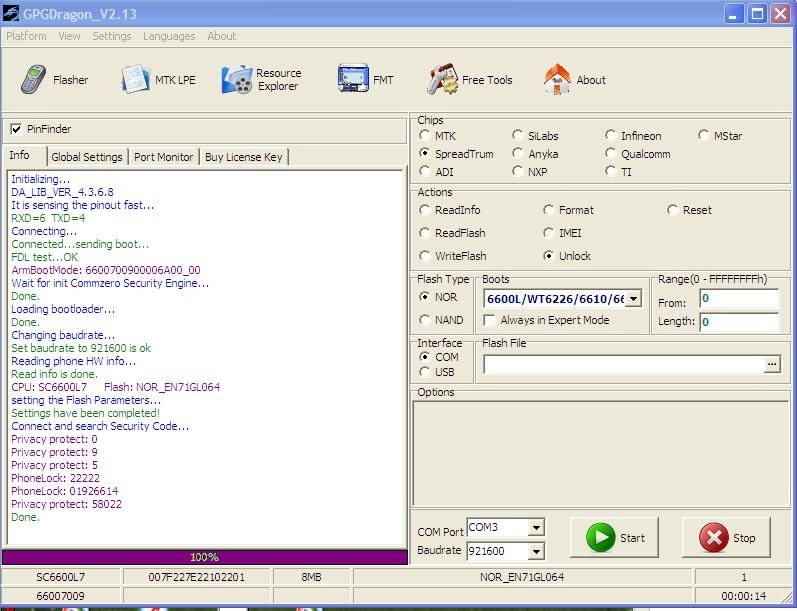
Task: Select the NXP chip option
Action: [x=517, y=171]
